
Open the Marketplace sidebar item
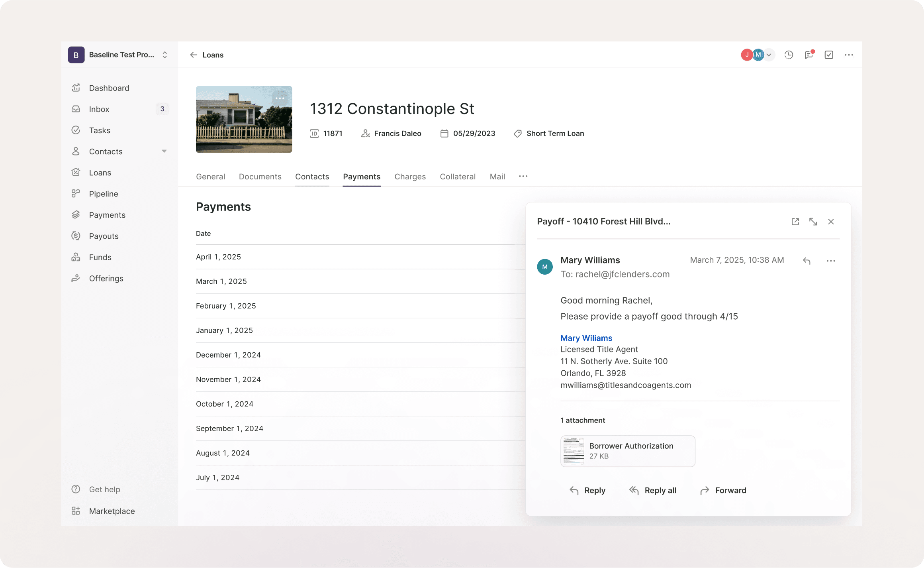(112, 511)
